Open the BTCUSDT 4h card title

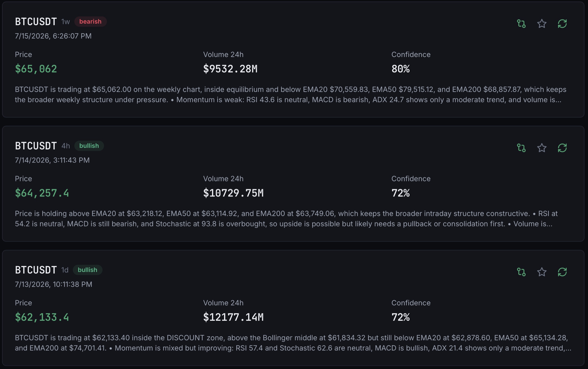36,146
